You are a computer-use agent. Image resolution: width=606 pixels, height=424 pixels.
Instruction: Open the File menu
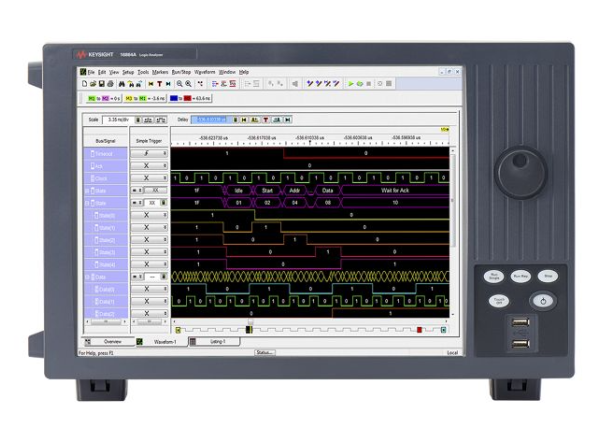pyautogui.click(x=91, y=72)
